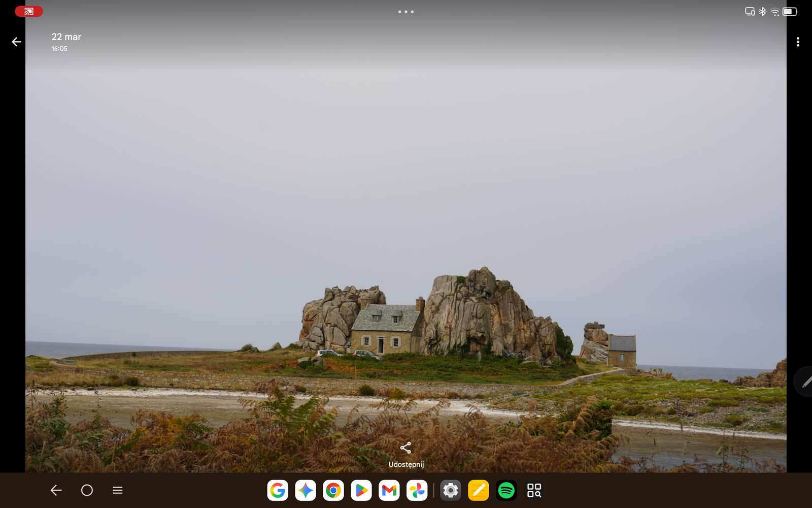Open the Gemini app in the taskbar
The width and height of the screenshot is (812, 508).
[x=306, y=490]
